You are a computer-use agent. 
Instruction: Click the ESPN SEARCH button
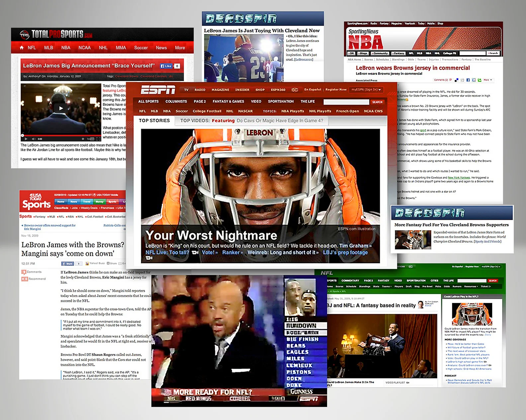377,102
